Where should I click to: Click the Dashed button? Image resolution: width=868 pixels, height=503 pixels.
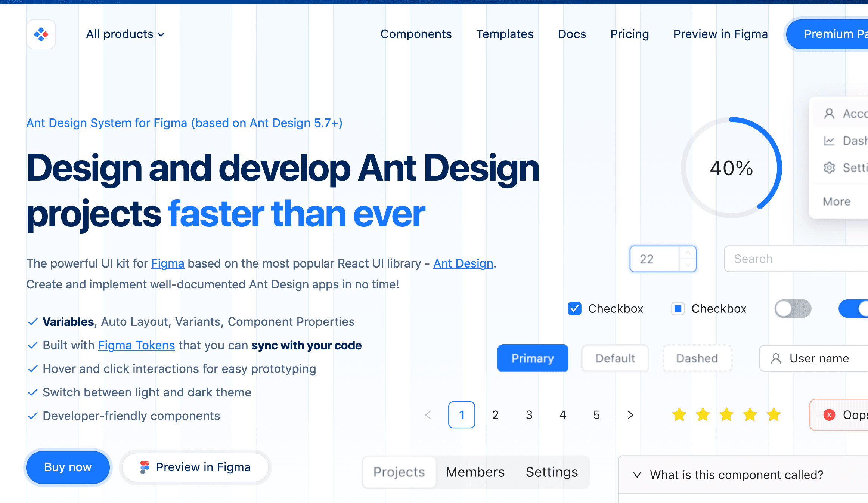(x=697, y=358)
